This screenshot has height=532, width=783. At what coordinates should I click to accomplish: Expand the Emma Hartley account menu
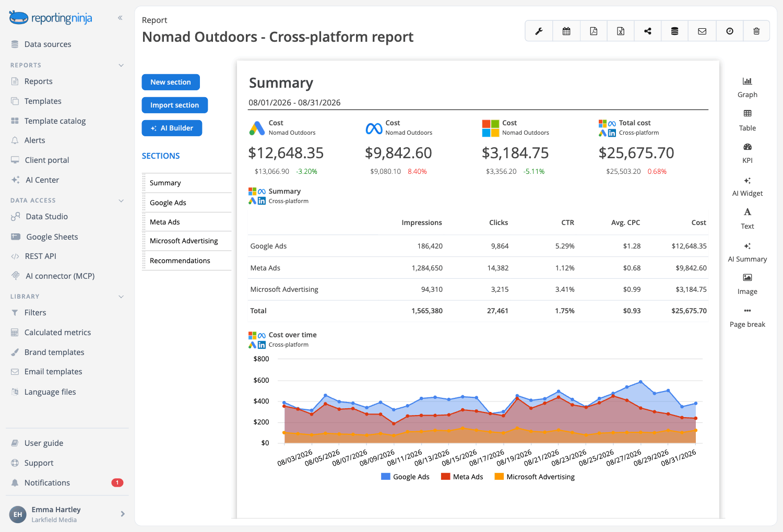pyautogui.click(x=123, y=514)
